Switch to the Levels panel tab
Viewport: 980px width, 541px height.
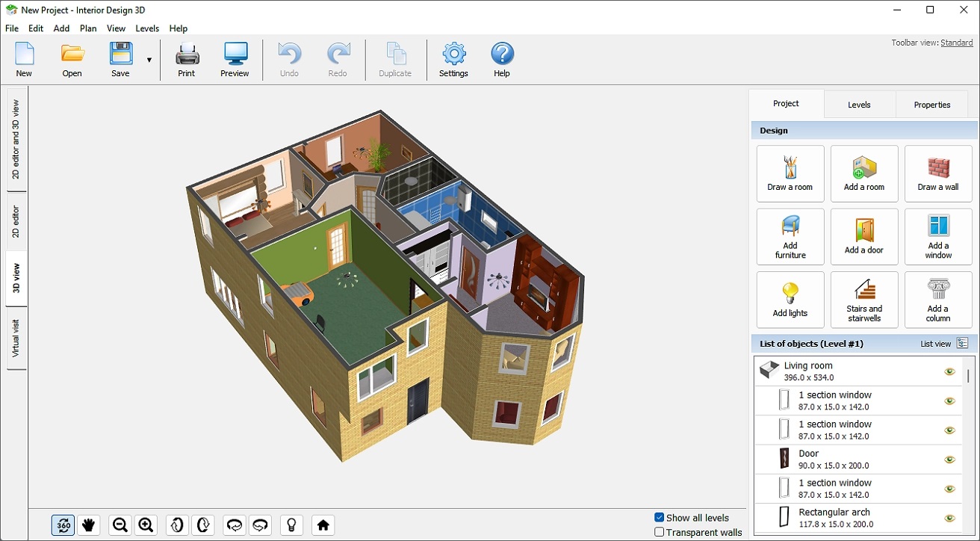click(859, 105)
